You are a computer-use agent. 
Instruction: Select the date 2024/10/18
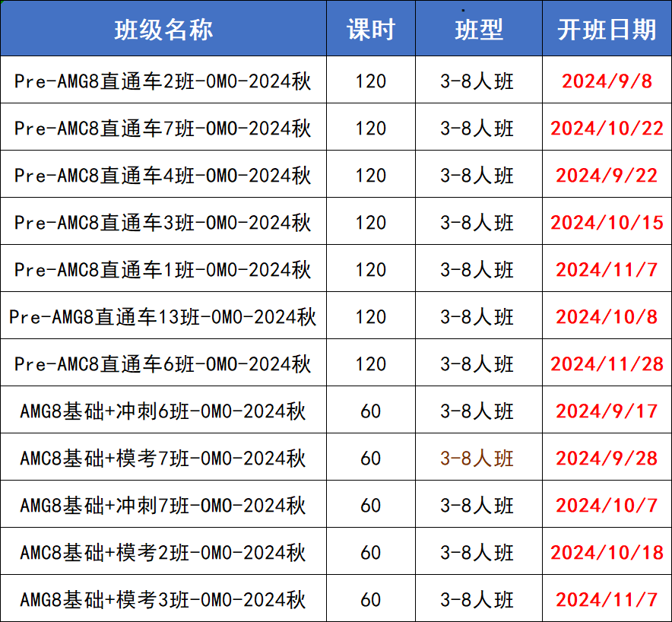pos(607,553)
